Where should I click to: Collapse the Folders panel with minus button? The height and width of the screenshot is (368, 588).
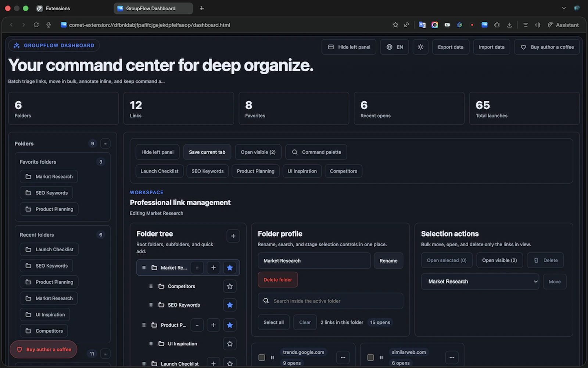coord(105,144)
